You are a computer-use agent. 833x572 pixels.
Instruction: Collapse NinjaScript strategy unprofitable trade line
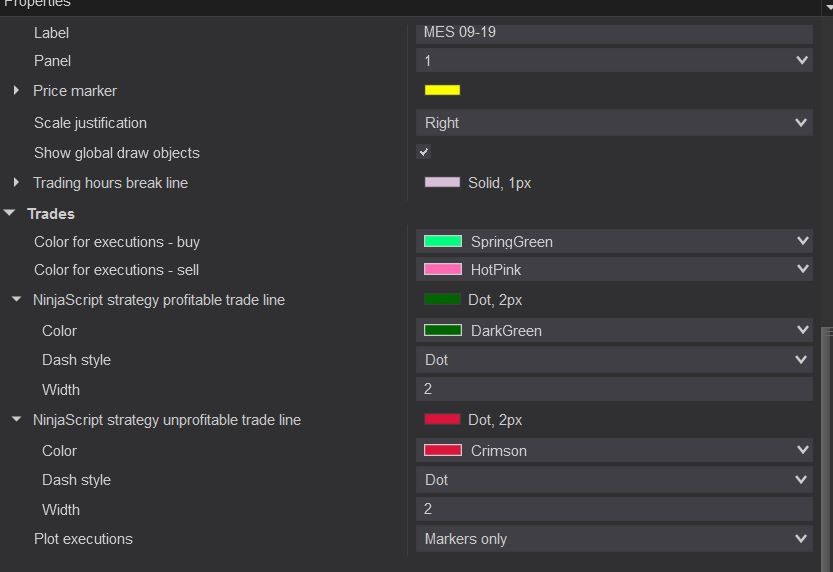coord(16,420)
